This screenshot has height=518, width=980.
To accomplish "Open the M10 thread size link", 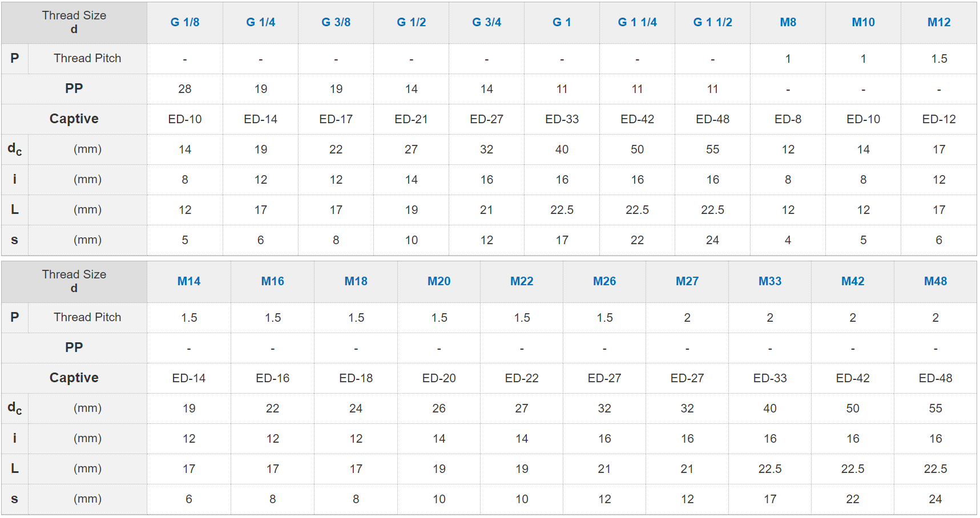I will click(x=863, y=22).
